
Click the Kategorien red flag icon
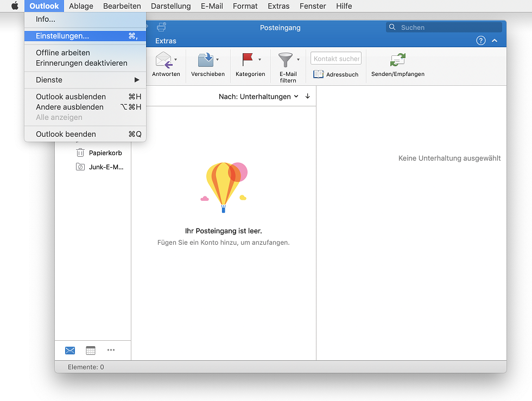248,59
